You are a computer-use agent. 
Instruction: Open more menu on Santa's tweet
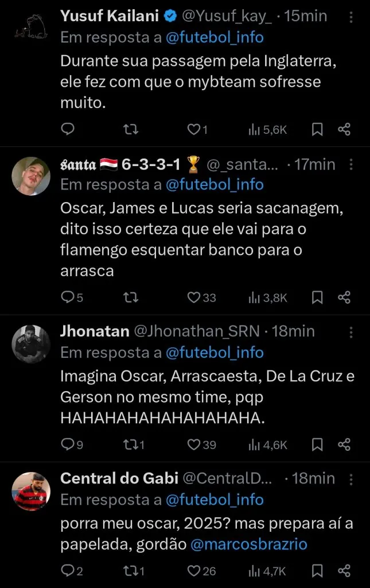pos(351,165)
